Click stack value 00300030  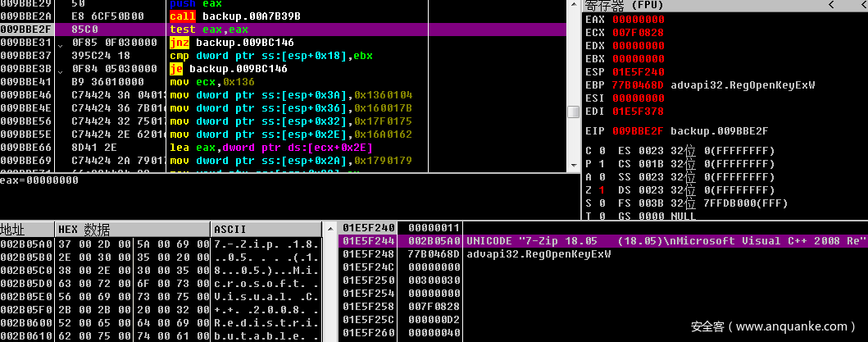(435, 280)
